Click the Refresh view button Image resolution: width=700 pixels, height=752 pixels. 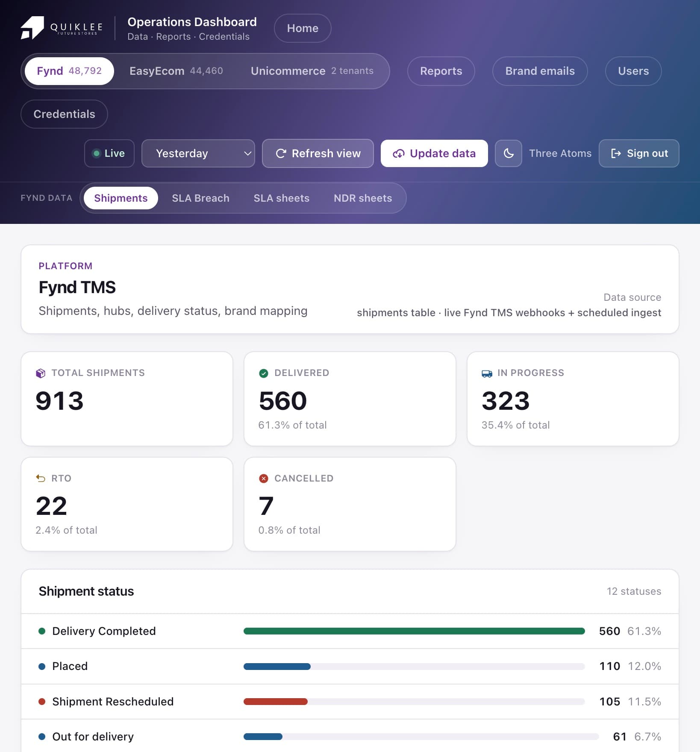[x=318, y=153]
